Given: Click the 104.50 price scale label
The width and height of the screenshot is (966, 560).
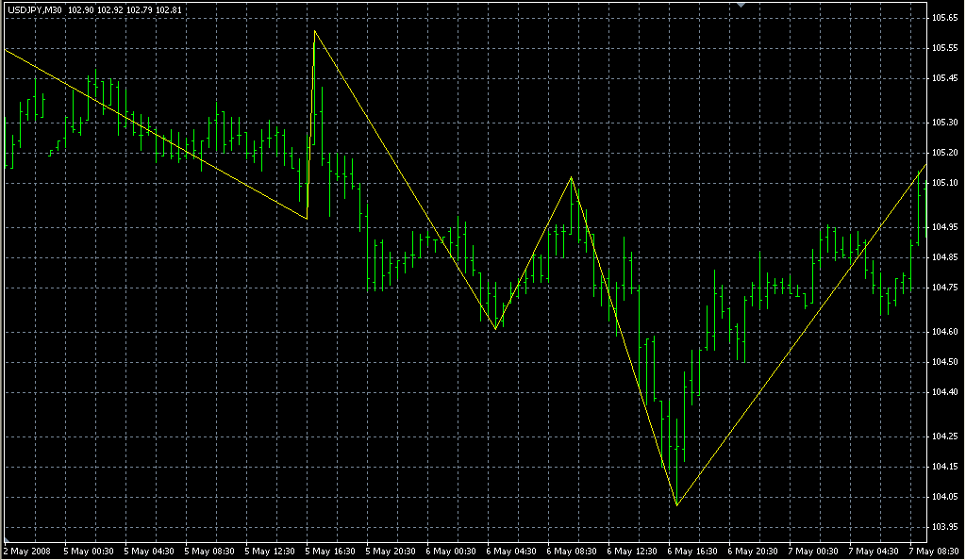Looking at the screenshot, I should (x=944, y=362).
